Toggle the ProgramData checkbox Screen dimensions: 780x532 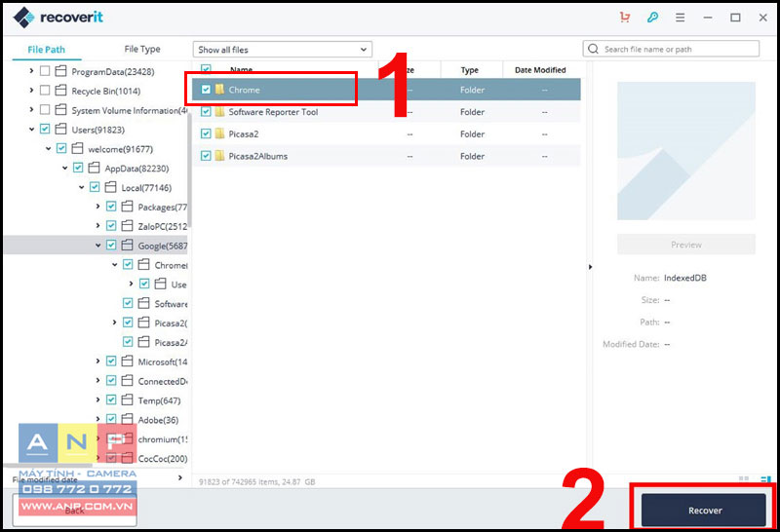pyautogui.click(x=45, y=71)
